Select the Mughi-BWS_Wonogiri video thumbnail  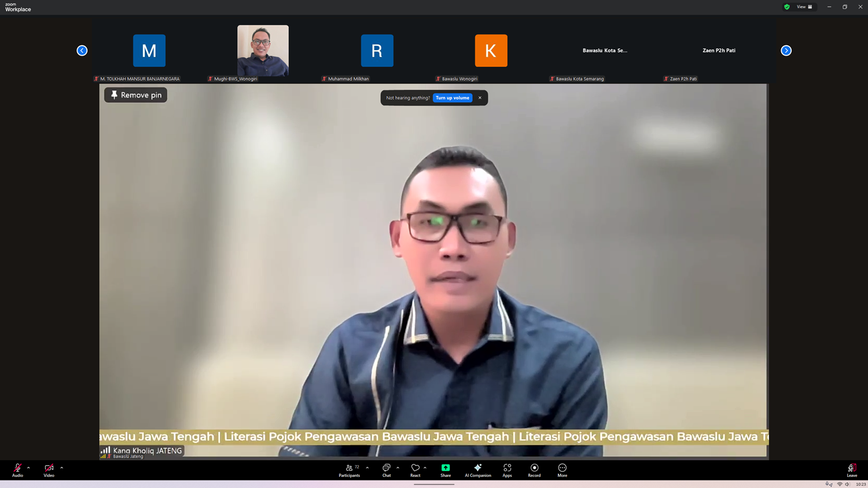[263, 50]
